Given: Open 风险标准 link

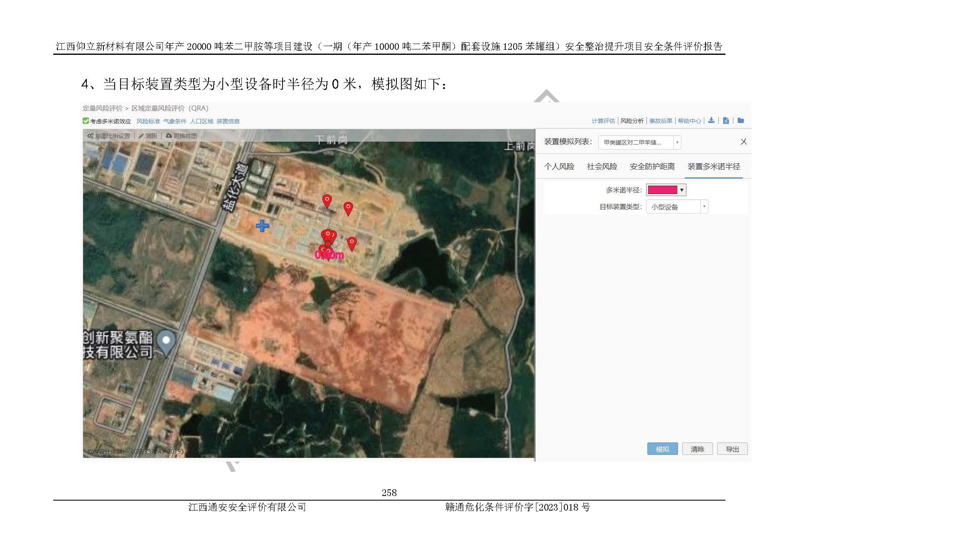Looking at the screenshot, I should (148, 121).
